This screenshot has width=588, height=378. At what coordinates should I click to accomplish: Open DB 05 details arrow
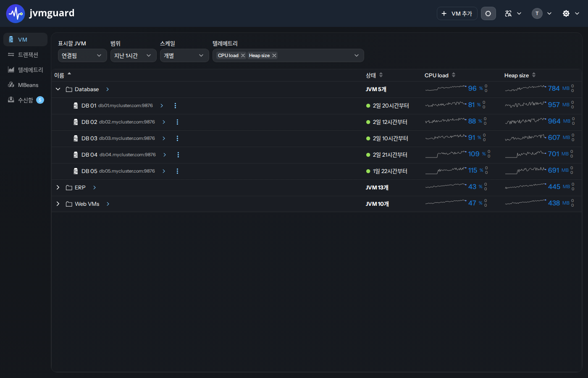164,171
